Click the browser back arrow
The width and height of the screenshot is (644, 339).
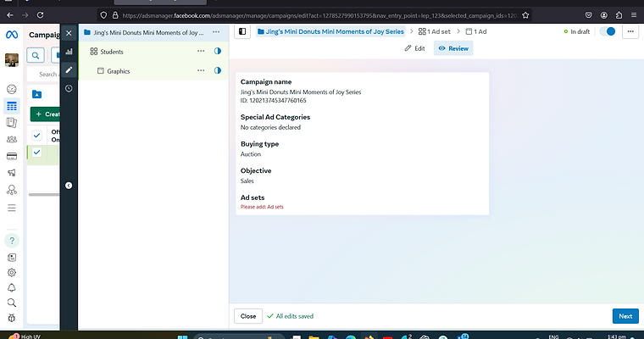click(x=10, y=15)
